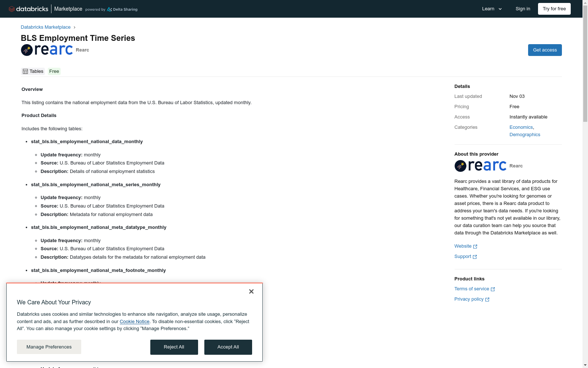This screenshot has height=368, width=588.
Task: Click the Rearc name beside the listing title logo
Action: tap(82, 50)
